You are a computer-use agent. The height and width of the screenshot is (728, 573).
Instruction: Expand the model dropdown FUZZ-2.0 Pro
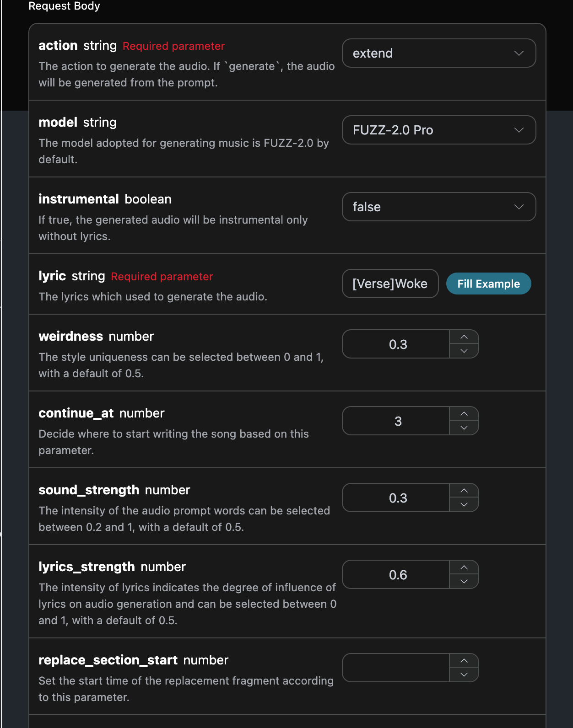click(438, 130)
